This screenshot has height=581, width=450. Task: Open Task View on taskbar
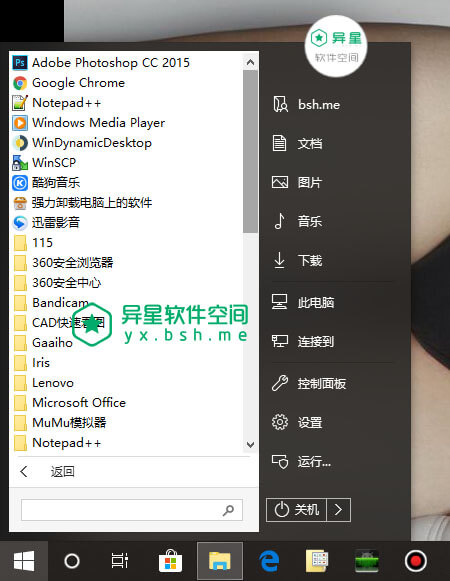pyautogui.click(x=120, y=561)
